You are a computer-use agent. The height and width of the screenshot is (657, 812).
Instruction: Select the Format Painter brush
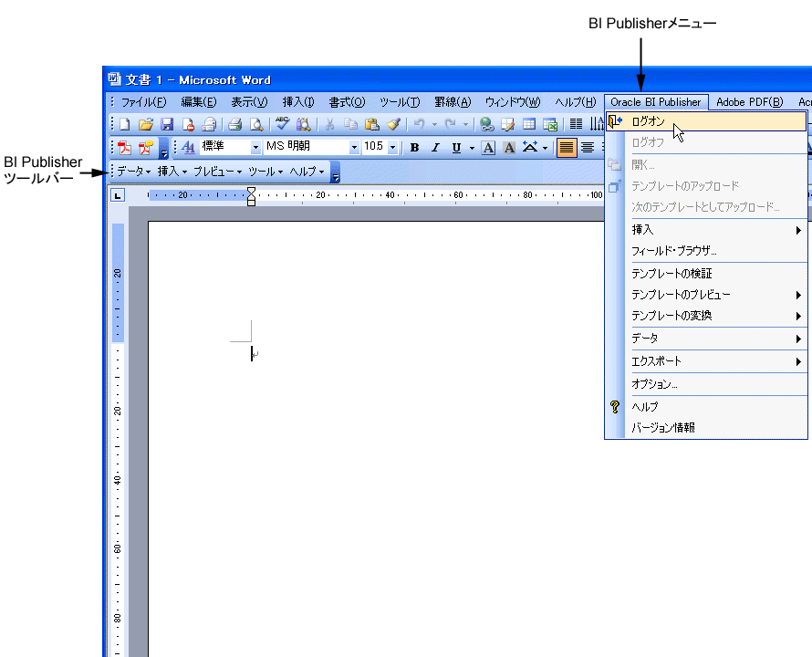point(393,124)
